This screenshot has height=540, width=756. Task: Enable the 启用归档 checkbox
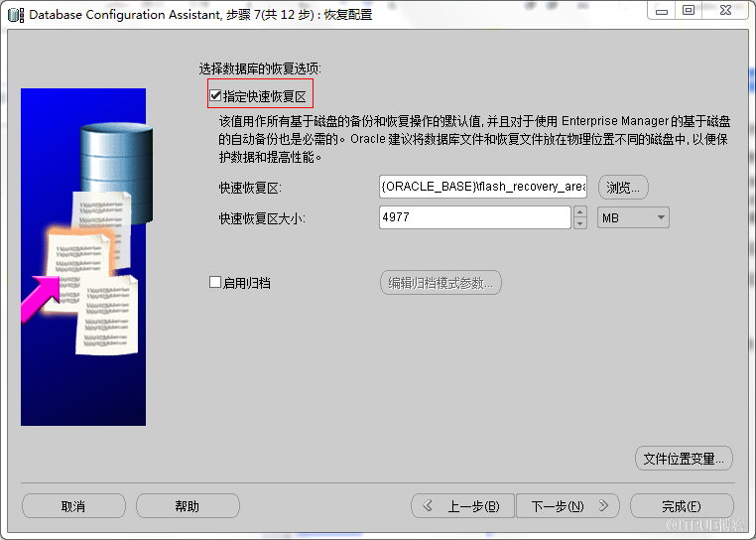[215, 282]
